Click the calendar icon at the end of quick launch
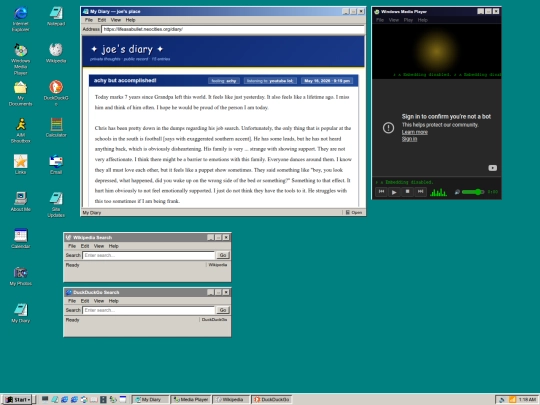Screen dimensions: 540x405 coord(123,399)
